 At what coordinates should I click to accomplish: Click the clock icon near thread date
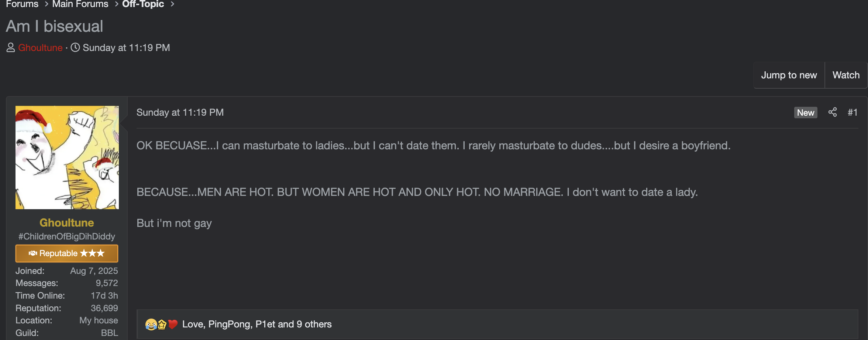pos(75,48)
